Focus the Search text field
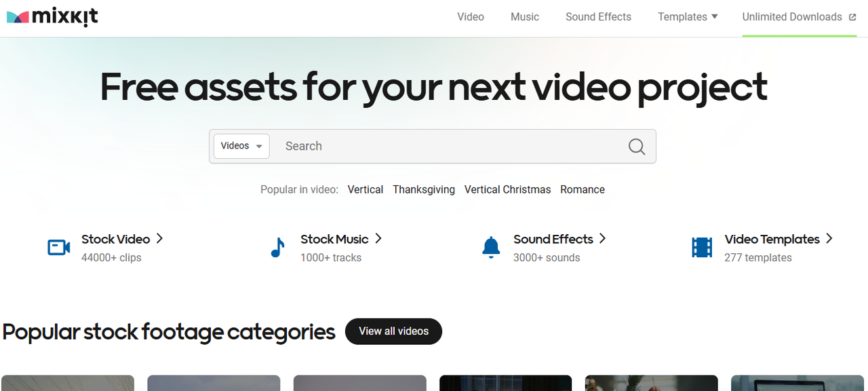868x391 pixels. point(448,146)
